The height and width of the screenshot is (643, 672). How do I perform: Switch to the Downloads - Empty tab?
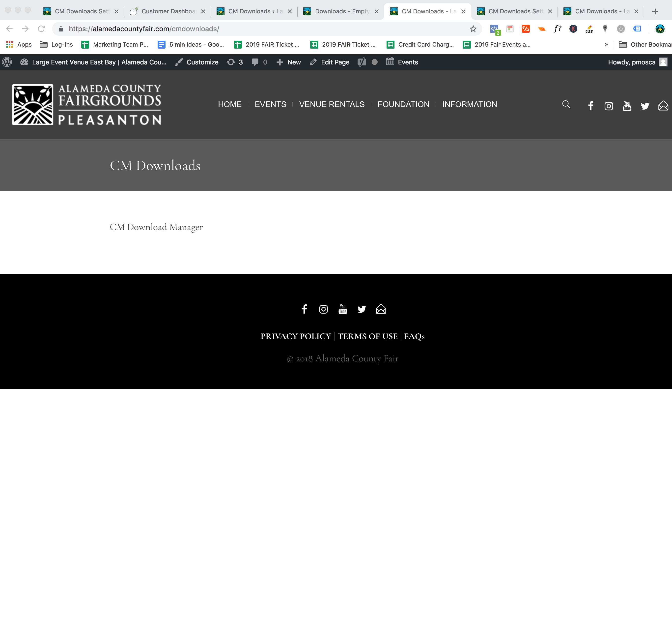[x=341, y=11]
